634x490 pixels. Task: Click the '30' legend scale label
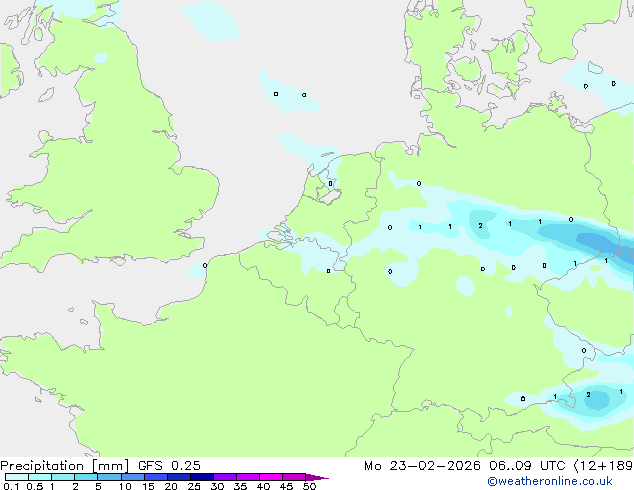217,486
